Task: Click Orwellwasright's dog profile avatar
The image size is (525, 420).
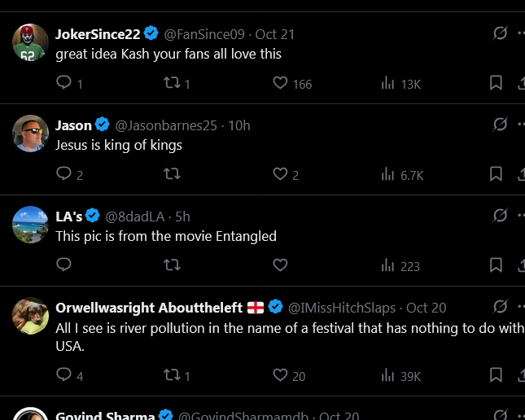Action: tap(30, 316)
